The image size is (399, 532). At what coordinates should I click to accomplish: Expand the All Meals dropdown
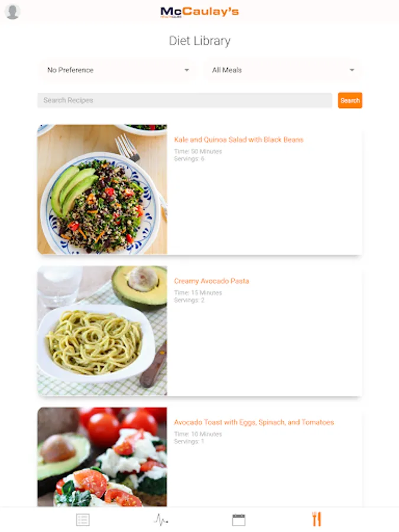[x=283, y=70]
